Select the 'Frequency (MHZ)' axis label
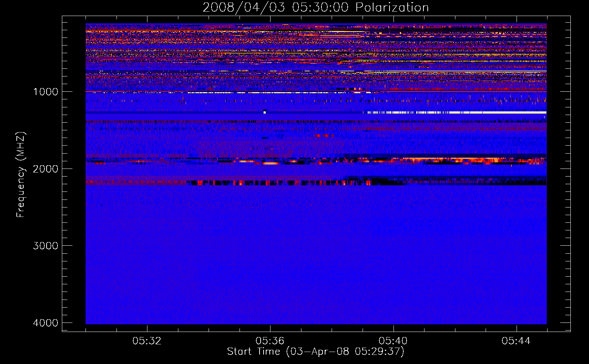This screenshot has width=589, height=364. pos(21,175)
